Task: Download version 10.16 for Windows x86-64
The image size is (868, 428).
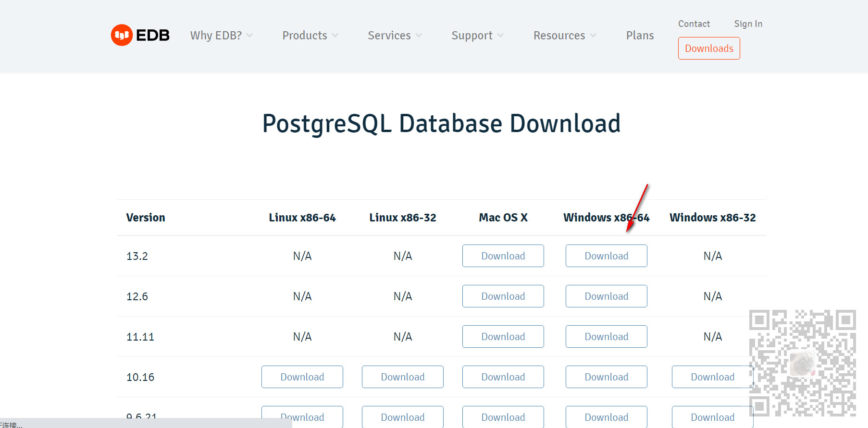Action: pos(607,377)
